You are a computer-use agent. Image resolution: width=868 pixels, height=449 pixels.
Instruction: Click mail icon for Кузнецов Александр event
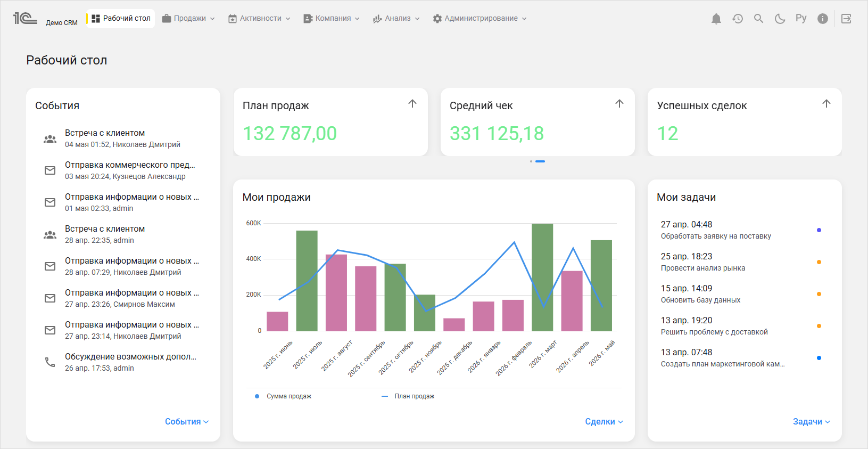[50, 170]
